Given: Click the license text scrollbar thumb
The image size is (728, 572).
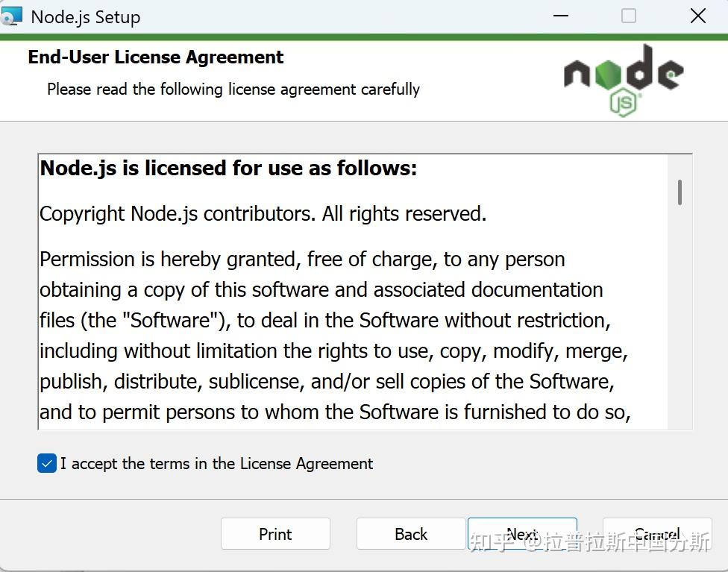Looking at the screenshot, I should [680, 192].
